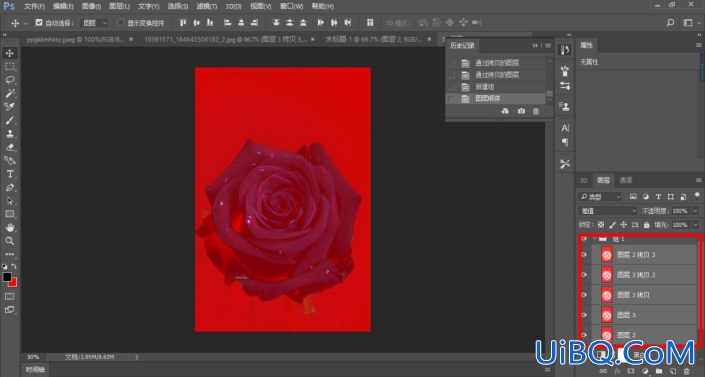
Task: Link layers with chain icon
Action: tap(603, 372)
